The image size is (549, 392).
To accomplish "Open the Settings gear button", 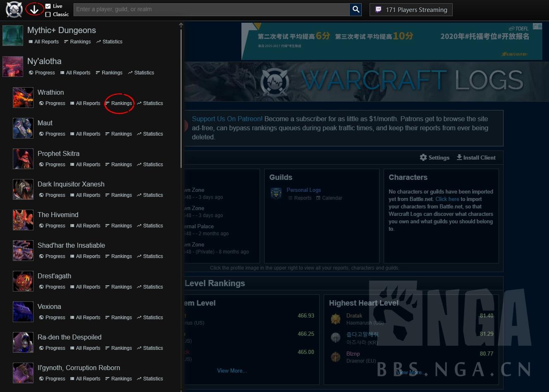I will (x=434, y=158).
